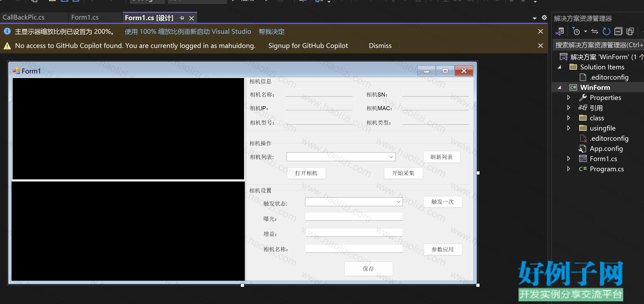Click the Form1 title bar icon
Image resolution: width=644 pixels, height=304 pixels.
tap(16, 71)
